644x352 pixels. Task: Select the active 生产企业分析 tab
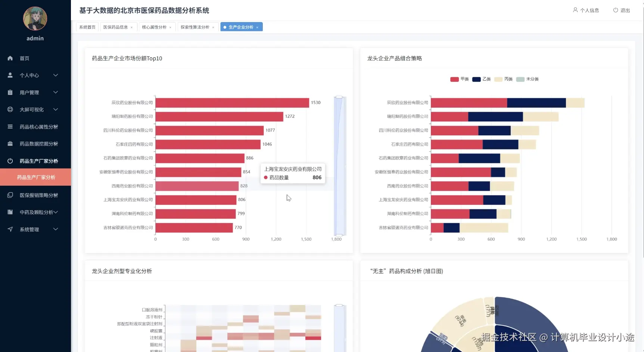(x=241, y=27)
